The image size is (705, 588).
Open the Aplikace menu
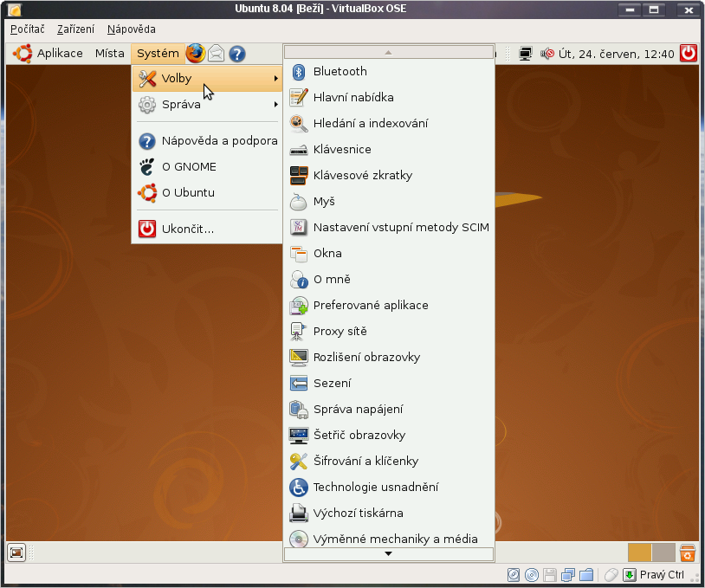[60, 54]
